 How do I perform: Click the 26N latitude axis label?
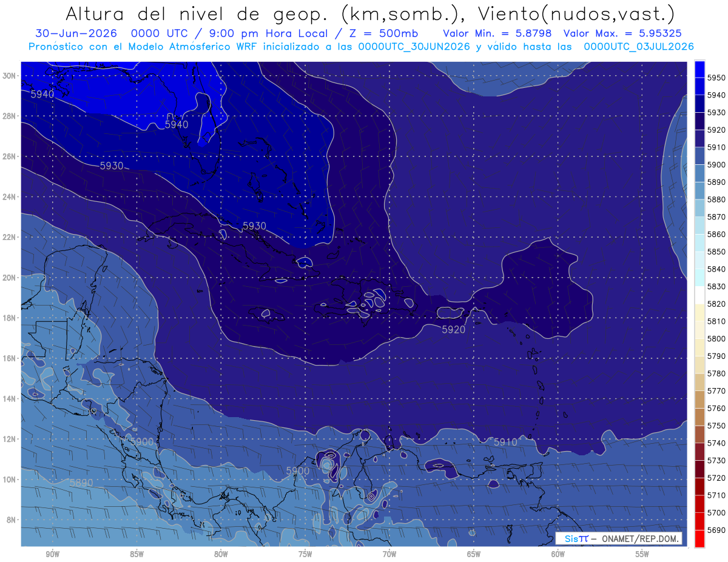(x=9, y=156)
